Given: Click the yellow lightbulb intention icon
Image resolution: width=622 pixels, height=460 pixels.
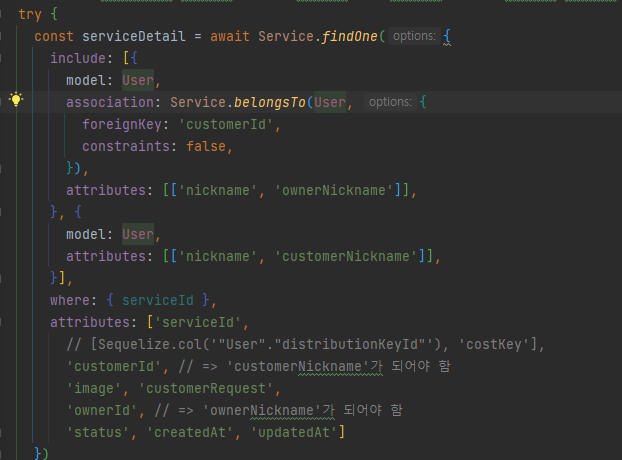Looking at the screenshot, I should coord(16,99).
